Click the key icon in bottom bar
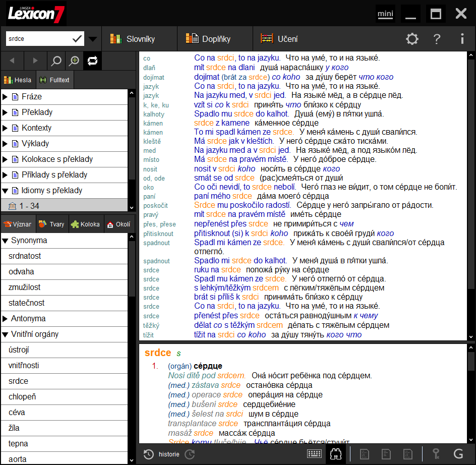Viewport: 476px width, 465px height. [436, 454]
